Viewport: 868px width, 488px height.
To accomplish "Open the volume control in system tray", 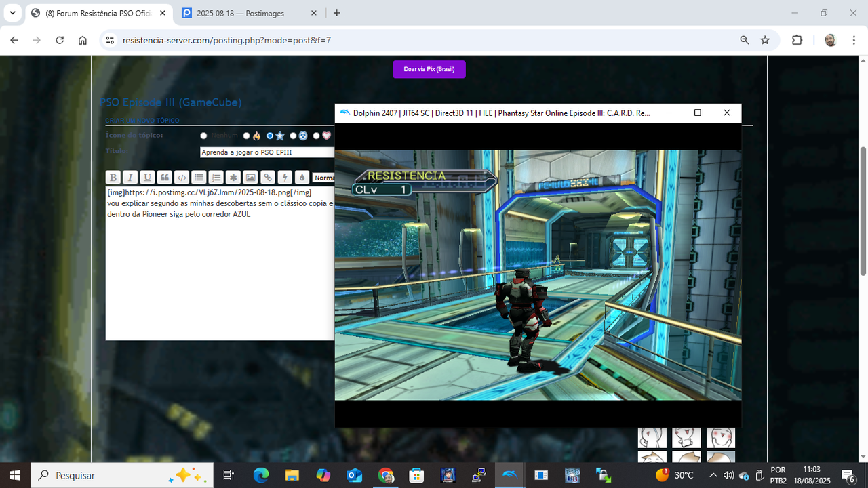I will 728,475.
